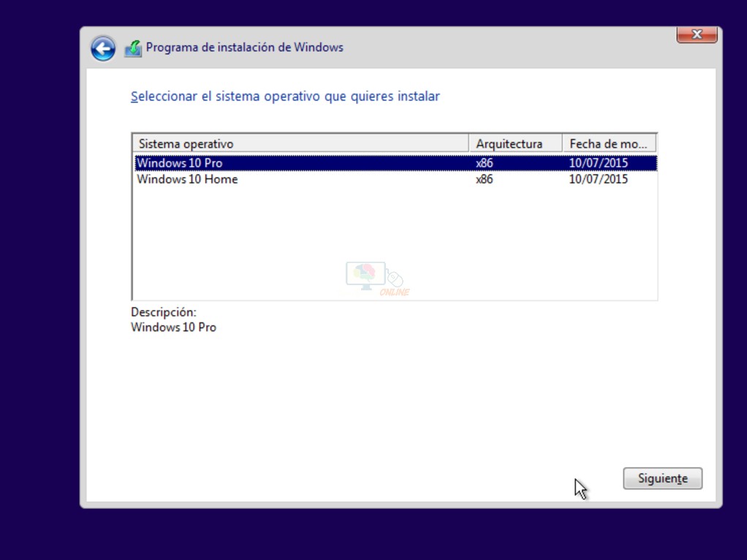Click the Fecha de mo... column header

(x=610, y=143)
